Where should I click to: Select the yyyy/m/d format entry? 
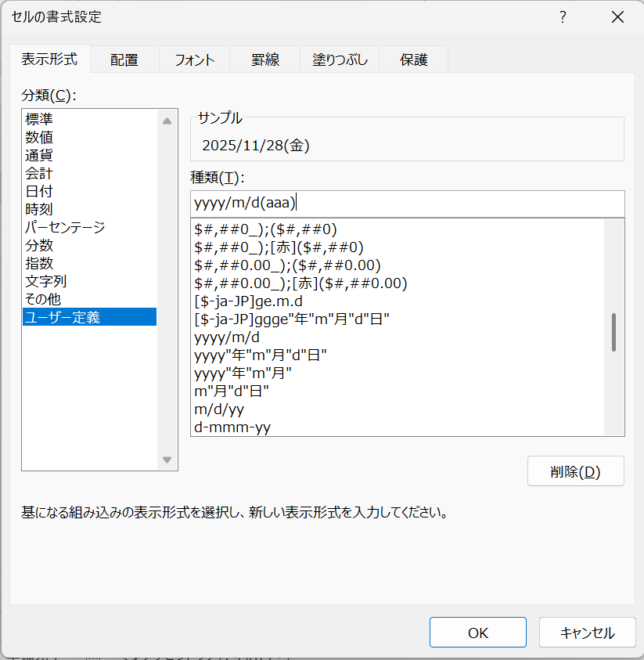click(x=227, y=337)
